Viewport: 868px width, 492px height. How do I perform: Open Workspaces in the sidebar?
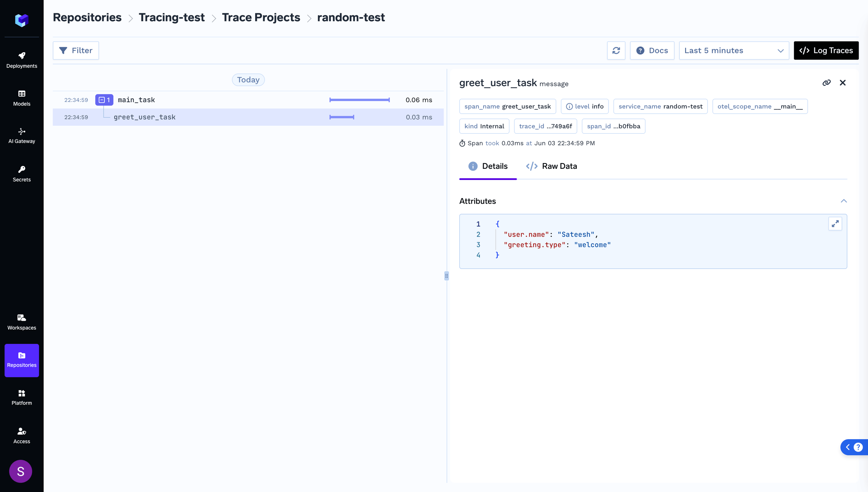click(22, 322)
